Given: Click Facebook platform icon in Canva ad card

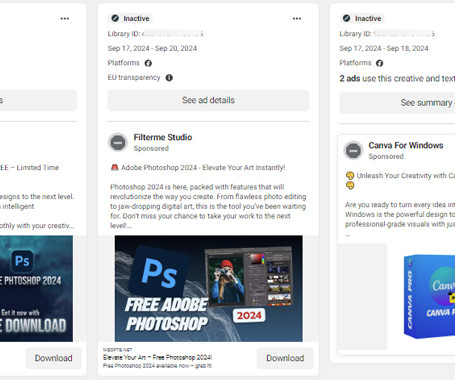Looking at the screenshot, I should tap(379, 63).
